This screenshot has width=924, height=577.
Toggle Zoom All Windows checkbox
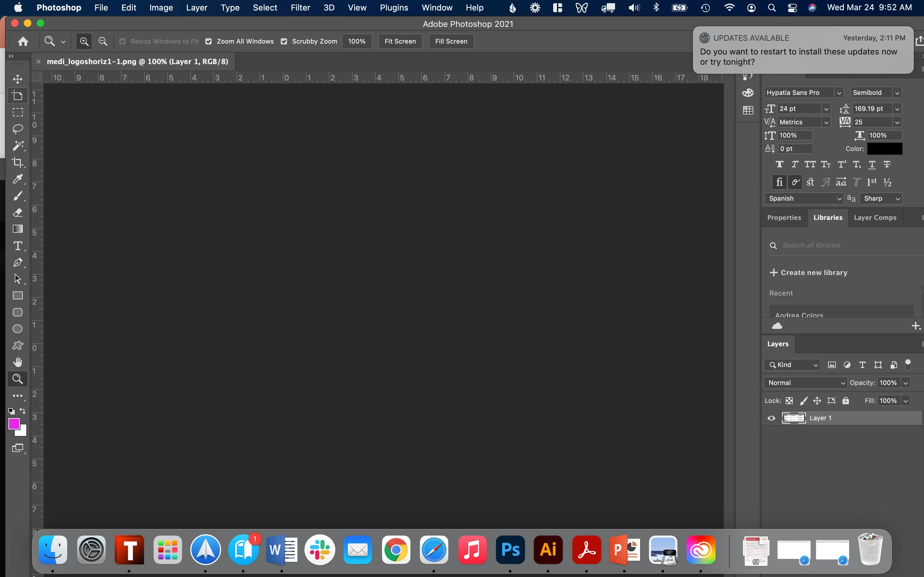(209, 42)
